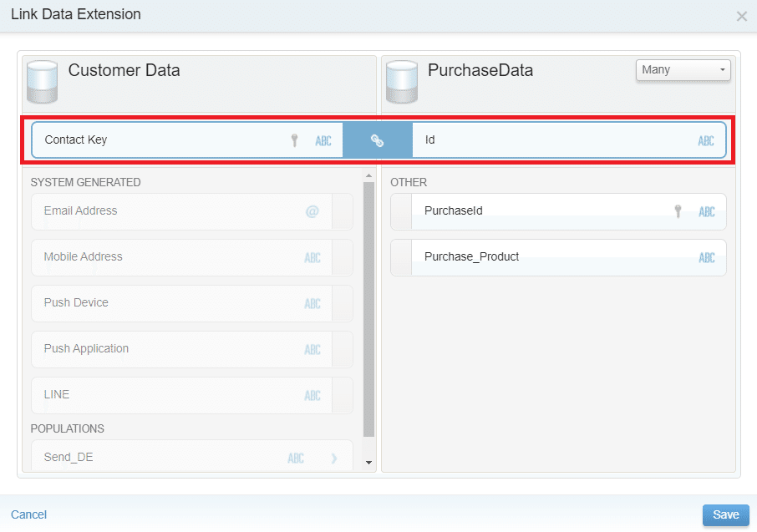Cancel the Link Data Extension dialog
This screenshot has width=757, height=532.
pyautogui.click(x=28, y=514)
